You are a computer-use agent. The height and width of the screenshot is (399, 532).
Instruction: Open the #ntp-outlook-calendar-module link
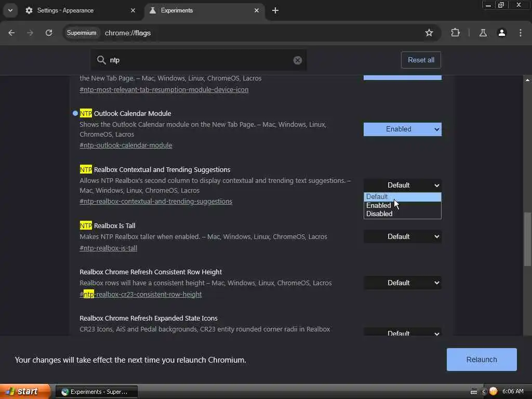126,145
